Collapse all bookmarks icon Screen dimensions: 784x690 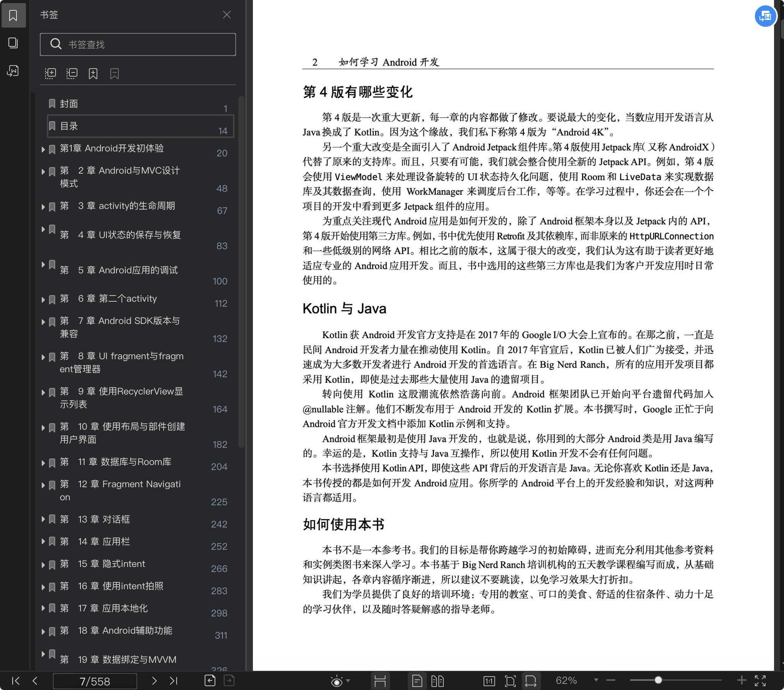pyautogui.click(x=72, y=73)
